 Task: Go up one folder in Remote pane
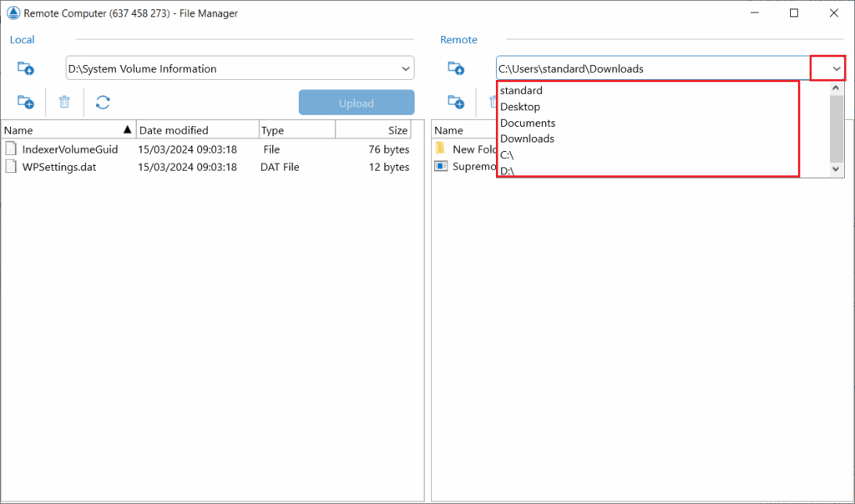point(456,68)
